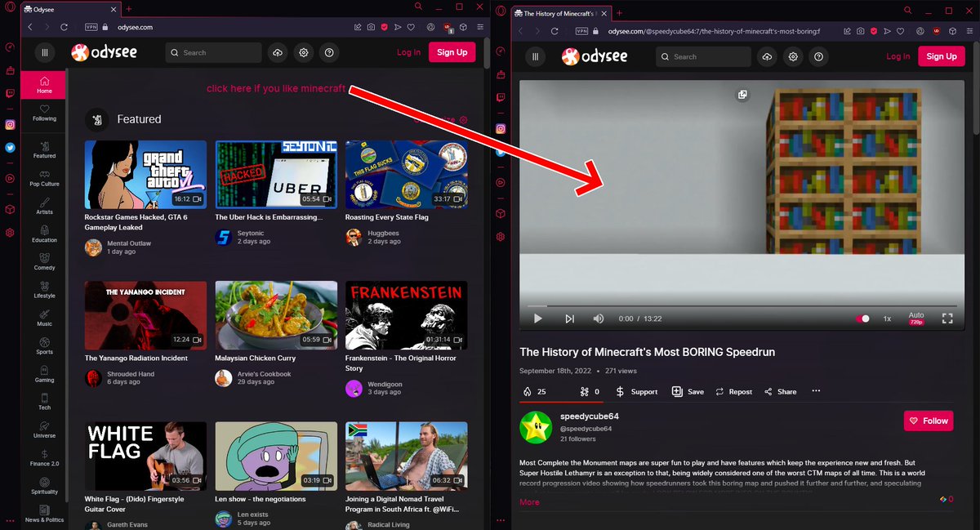
Task: Click upload cloud icon in right window header
Action: 767,56
